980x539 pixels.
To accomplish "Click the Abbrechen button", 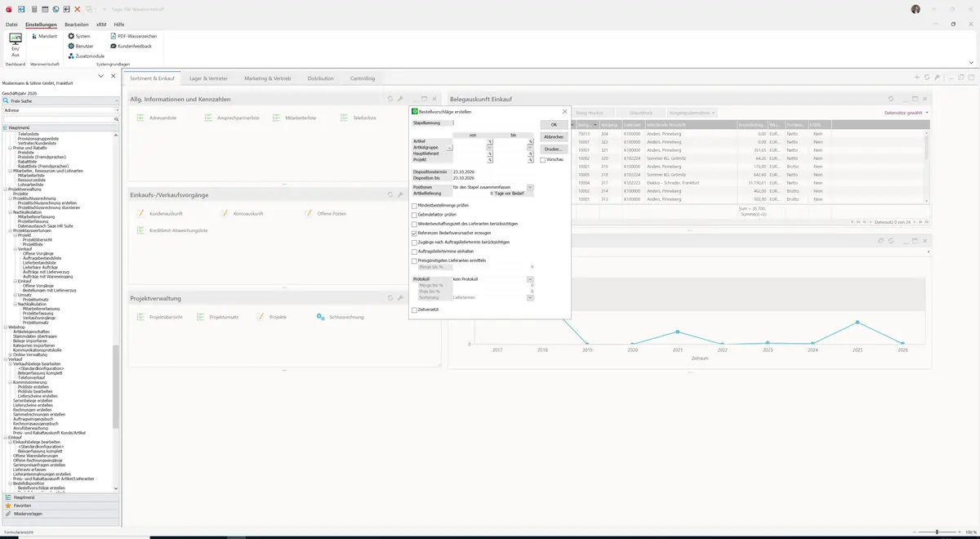I will pyautogui.click(x=554, y=137).
